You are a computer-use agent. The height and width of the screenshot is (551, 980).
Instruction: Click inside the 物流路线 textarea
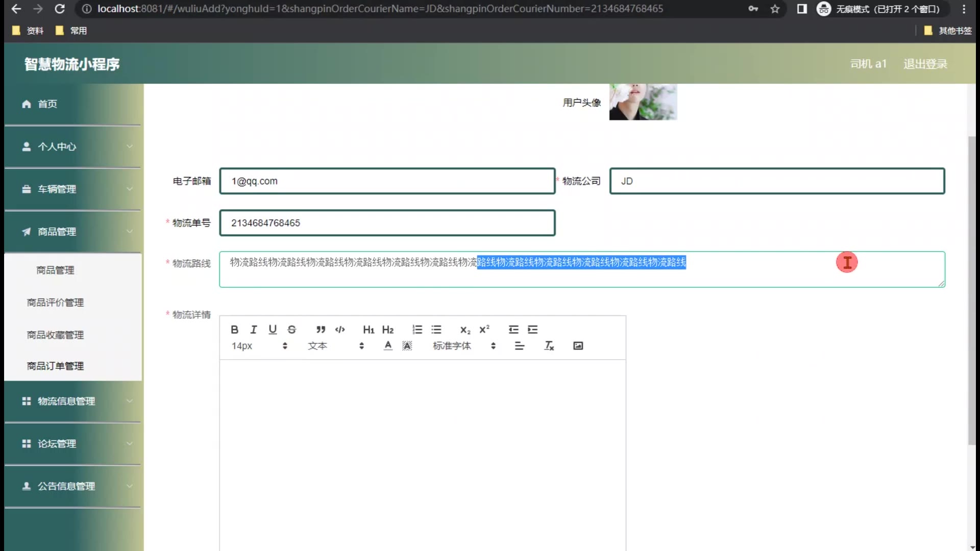[x=582, y=269]
